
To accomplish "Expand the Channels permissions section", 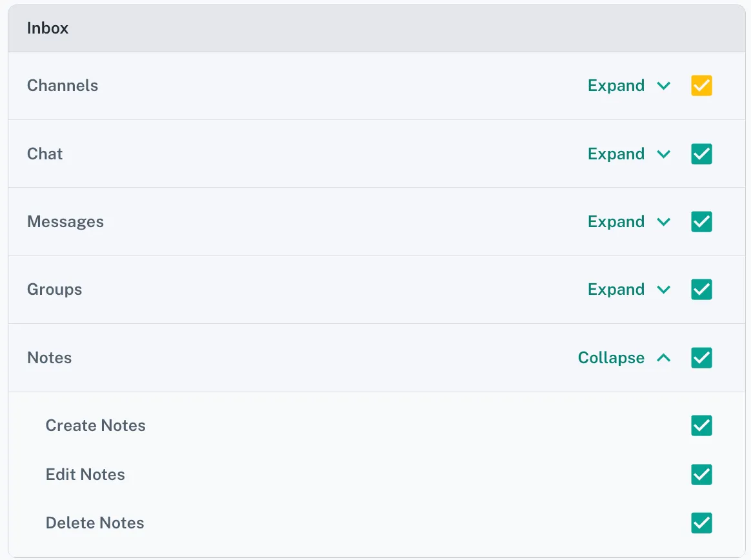I will click(x=616, y=86).
